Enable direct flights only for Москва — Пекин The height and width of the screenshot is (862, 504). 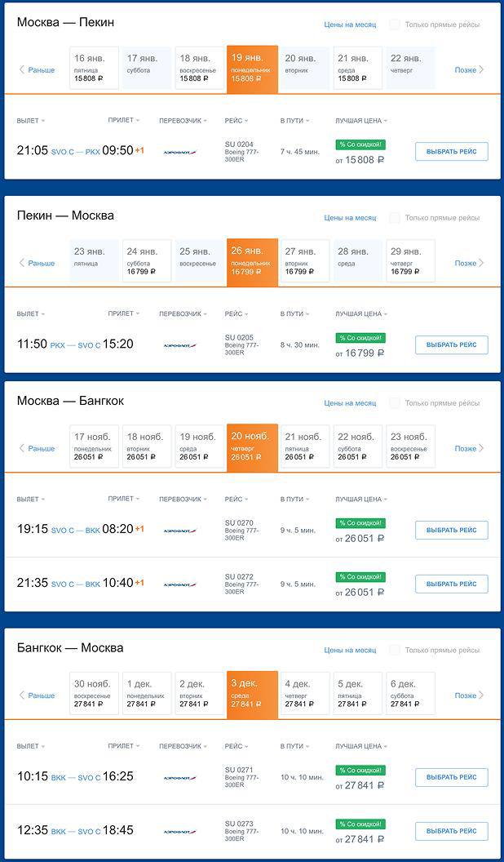(395, 24)
